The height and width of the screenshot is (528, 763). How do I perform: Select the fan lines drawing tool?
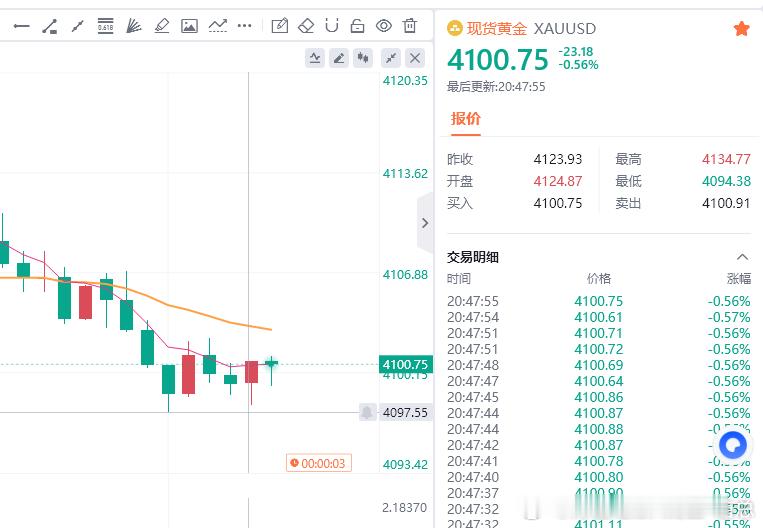pyautogui.click(x=133, y=25)
